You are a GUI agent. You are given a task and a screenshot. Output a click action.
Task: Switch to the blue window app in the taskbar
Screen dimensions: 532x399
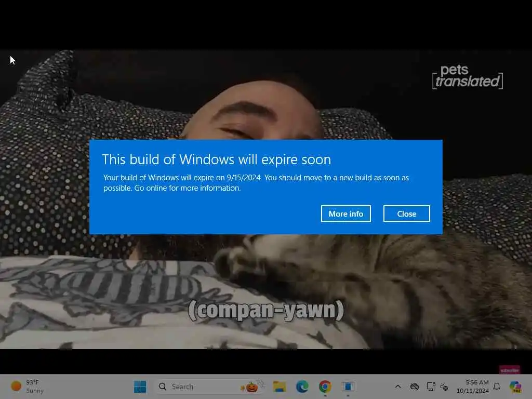coord(348,387)
